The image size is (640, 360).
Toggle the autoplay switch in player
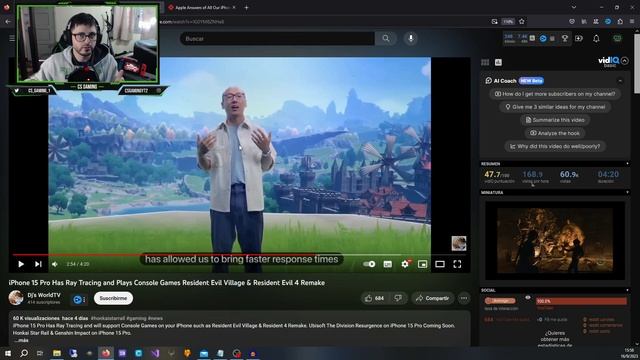369,264
